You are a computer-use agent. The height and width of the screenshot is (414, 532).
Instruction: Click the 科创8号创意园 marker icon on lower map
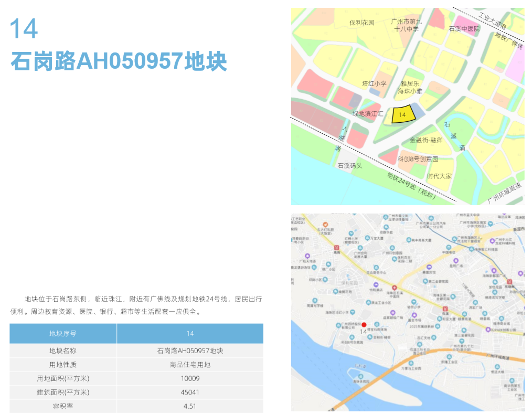[352, 337]
